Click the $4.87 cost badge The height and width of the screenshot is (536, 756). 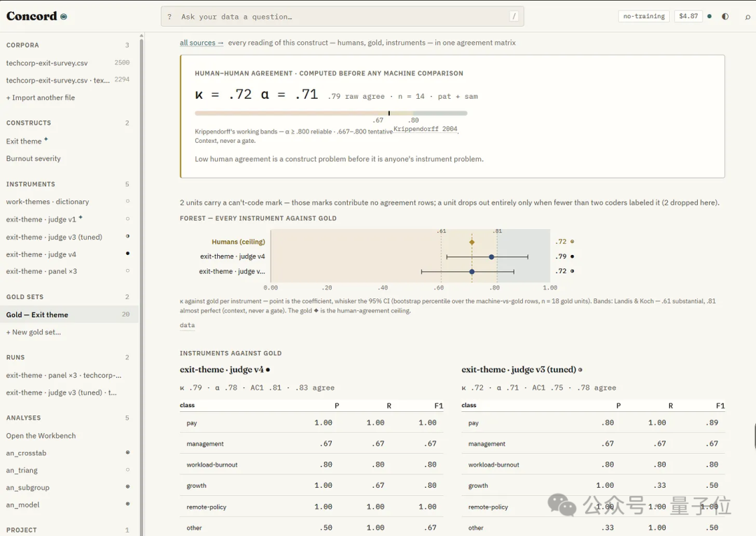click(x=688, y=16)
